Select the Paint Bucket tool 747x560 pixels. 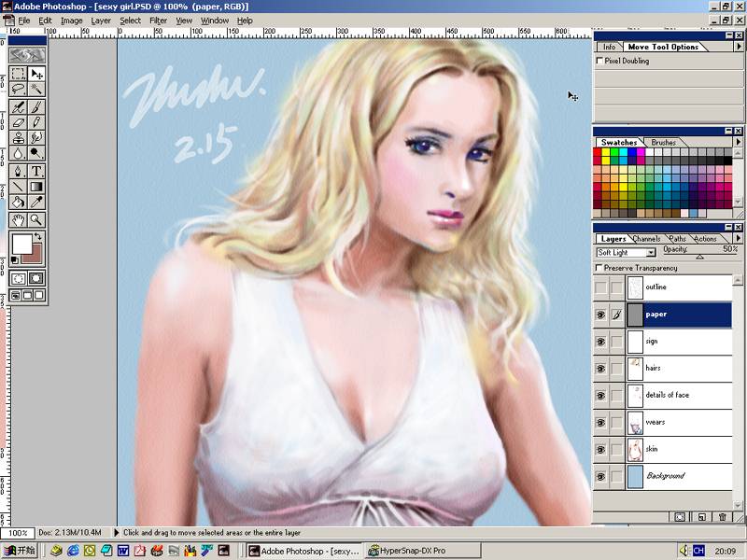(18, 202)
